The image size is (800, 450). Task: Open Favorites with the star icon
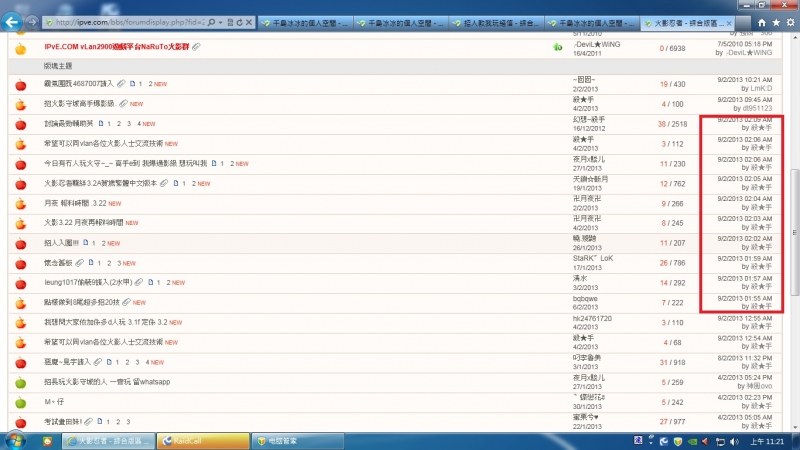(x=776, y=23)
